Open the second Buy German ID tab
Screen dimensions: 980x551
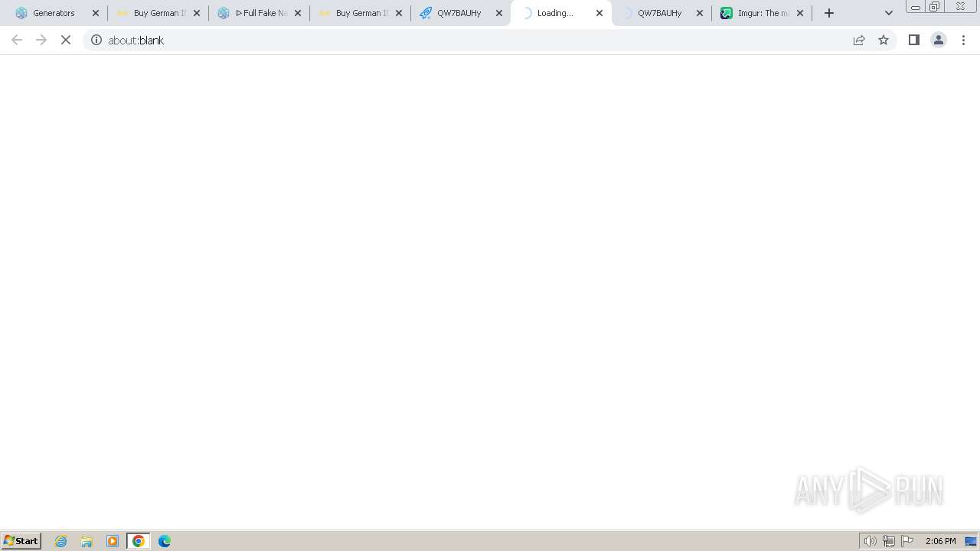[x=361, y=13]
